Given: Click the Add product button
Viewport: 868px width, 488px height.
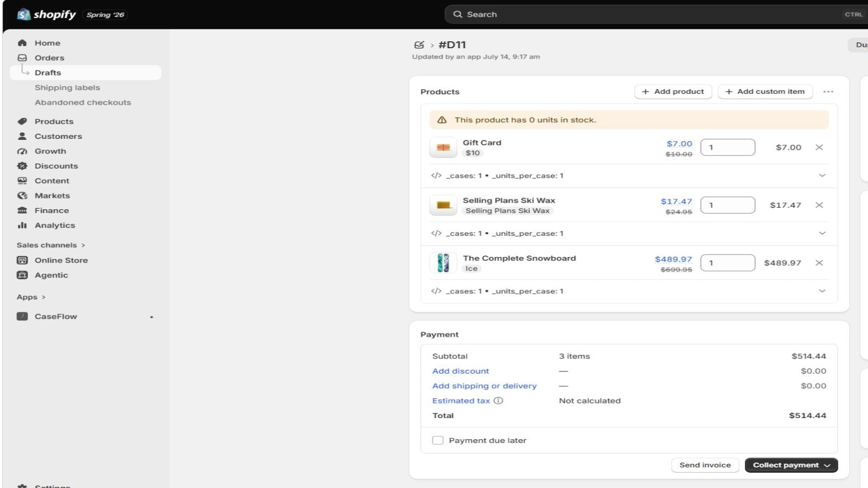Looking at the screenshot, I should tap(673, 92).
